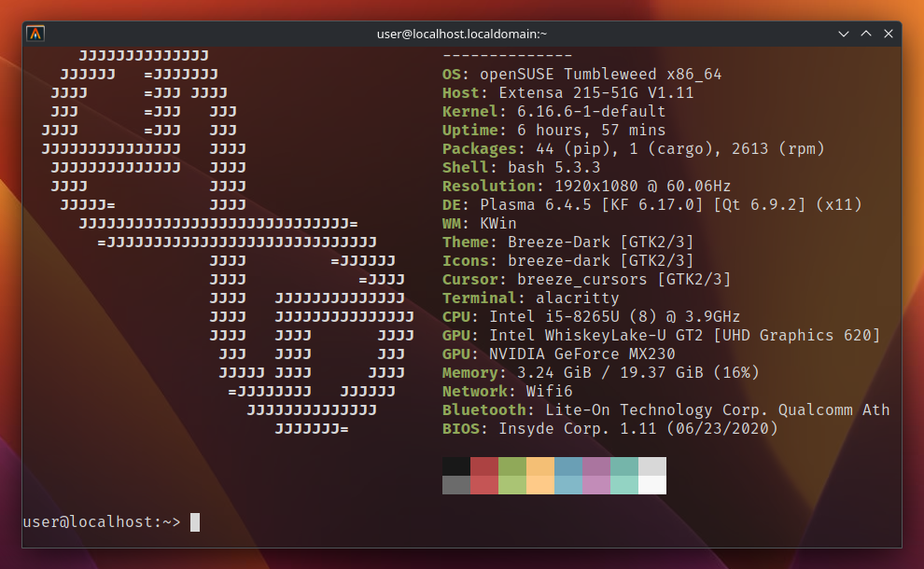
Task: Click the 'Wifi6' Network entry text
Action: coord(551,391)
